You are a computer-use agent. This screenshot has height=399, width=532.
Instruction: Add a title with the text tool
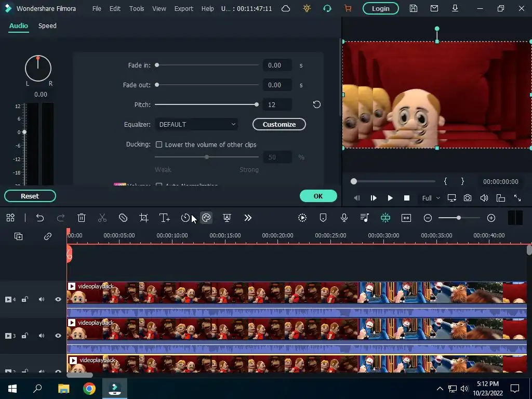165,218
